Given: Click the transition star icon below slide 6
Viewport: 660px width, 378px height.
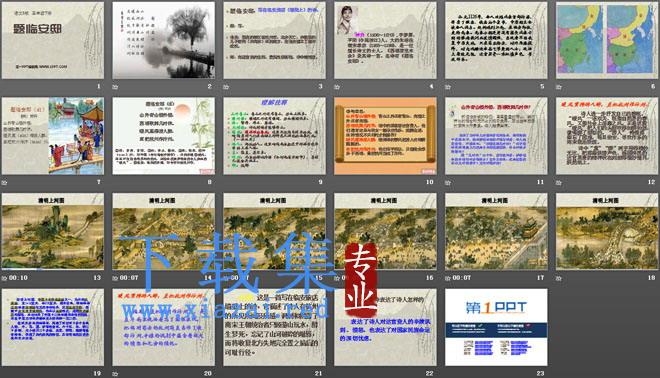Looking at the screenshot, I should coord(559,87).
